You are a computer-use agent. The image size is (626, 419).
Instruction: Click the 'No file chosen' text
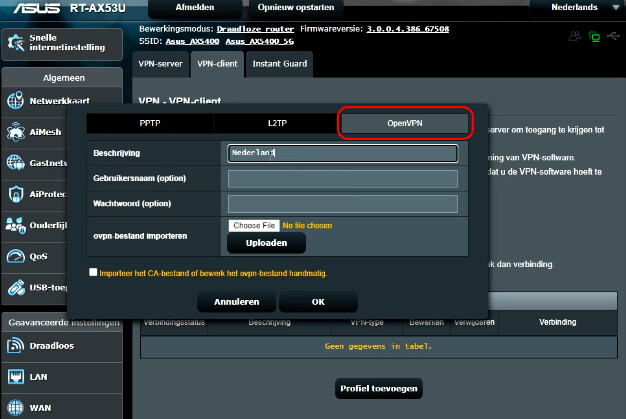tap(307, 225)
